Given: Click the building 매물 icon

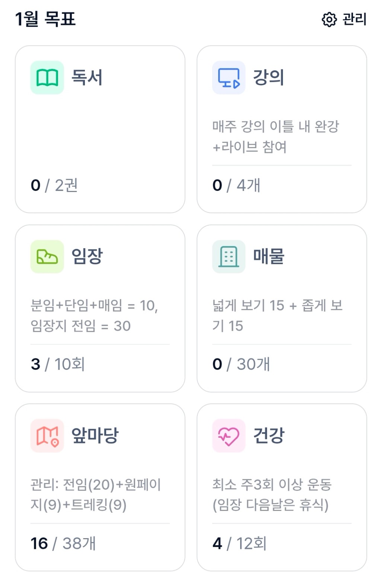Looking at the screenshot, I should click(229, 256).
